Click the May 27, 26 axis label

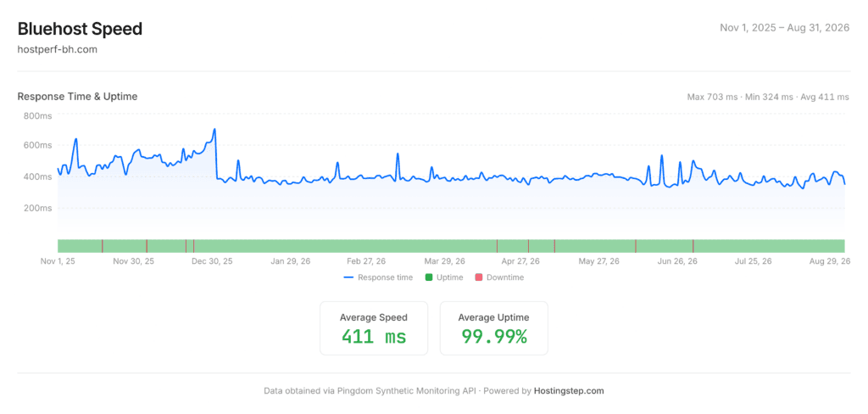point(599,261)
